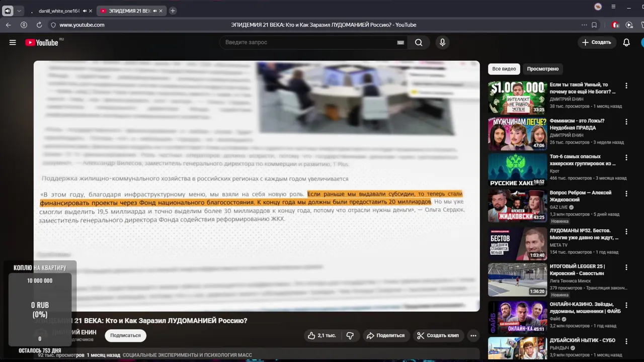Viewport: 644px width, 362px height.
Task: Click '0 RUB (0%)' progress text
Action: (x=40, y=310)
